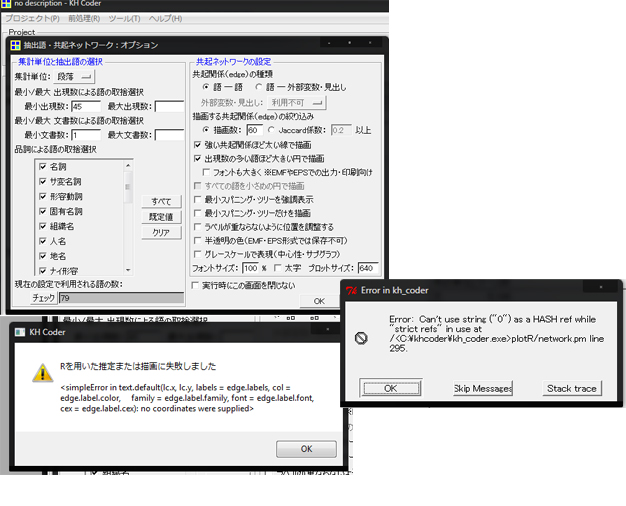Click OK in the KH Coder R failure dialog
This screenshot has width=626, height=506.
point(306,449)
